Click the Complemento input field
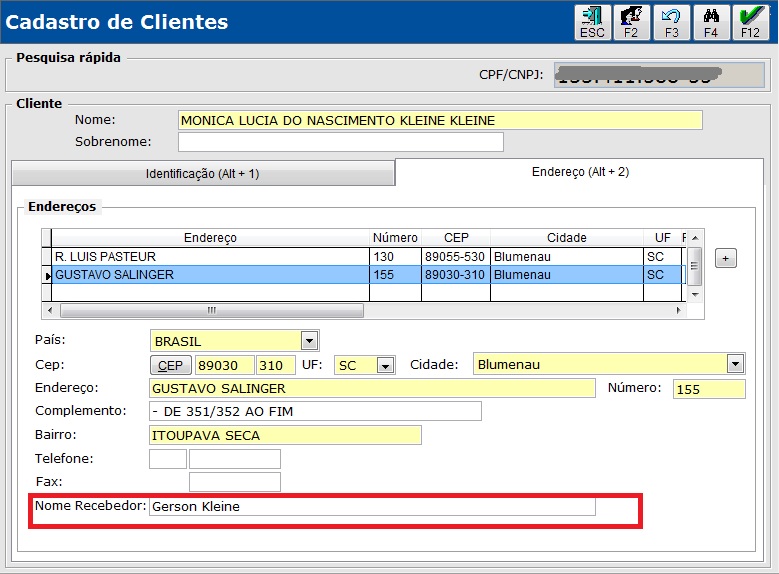 (x=315, y=411)
